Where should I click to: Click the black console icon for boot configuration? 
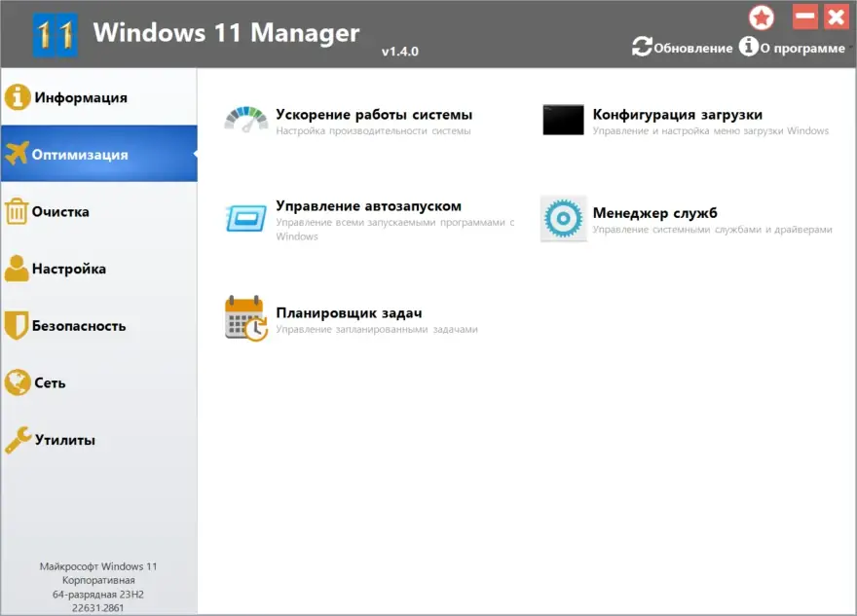tap(564, 120)
